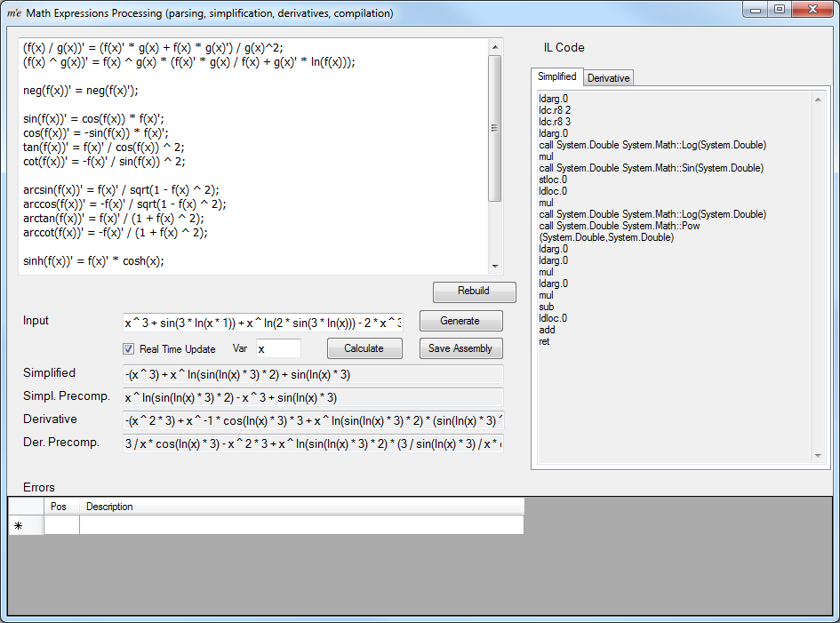Screen dimensions: 840x623
Task: Close the Math Expressions Processing window
Action: tap(812, 10)
